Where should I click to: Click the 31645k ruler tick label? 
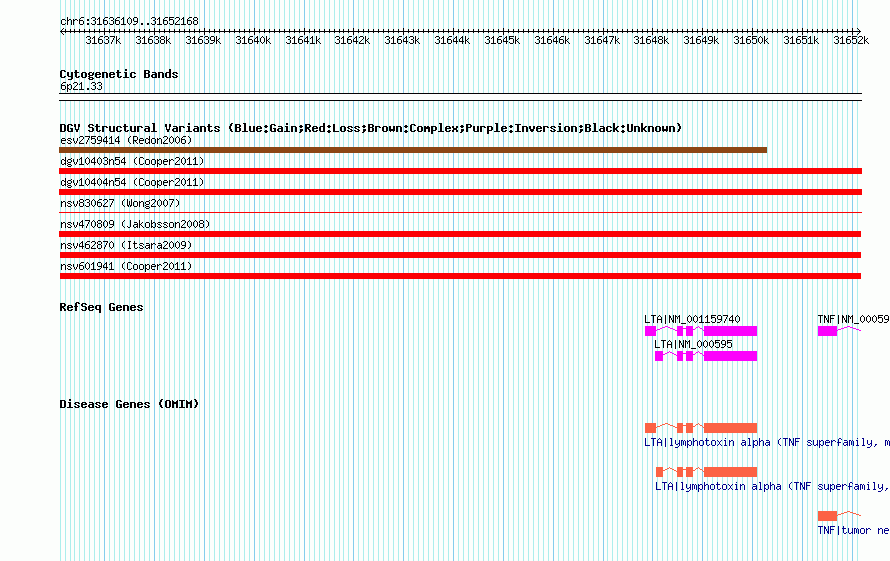(502, 40)
